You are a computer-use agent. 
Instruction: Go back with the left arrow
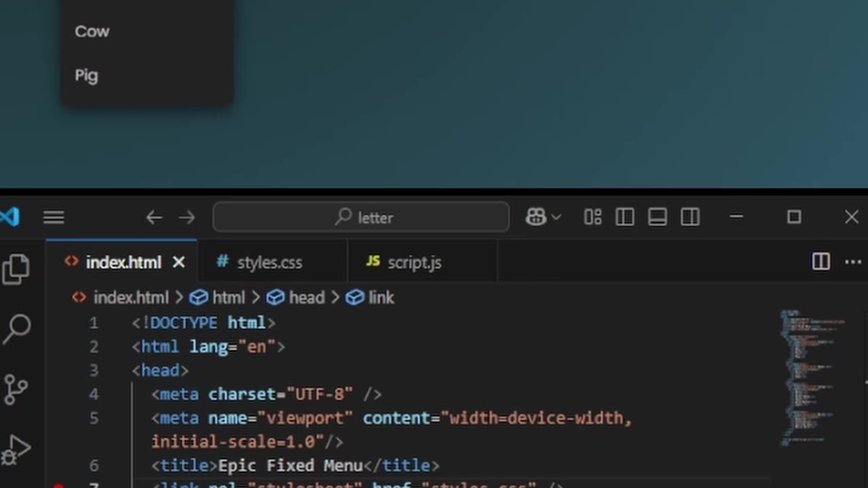[154, 218]
